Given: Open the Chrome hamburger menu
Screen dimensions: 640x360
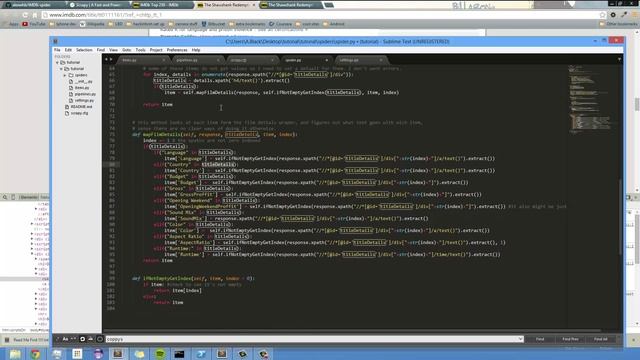Looking at the screenshot, I should tap(634, 15).
